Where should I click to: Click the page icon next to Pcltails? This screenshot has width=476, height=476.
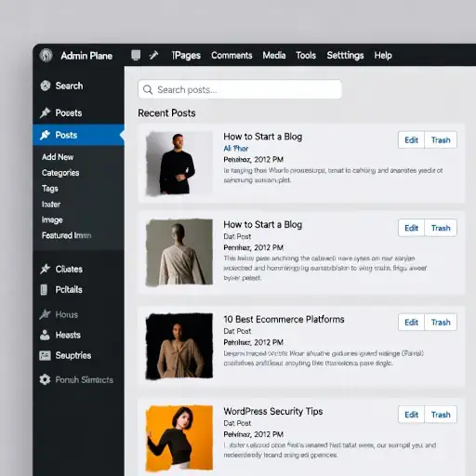coord(44,290)
